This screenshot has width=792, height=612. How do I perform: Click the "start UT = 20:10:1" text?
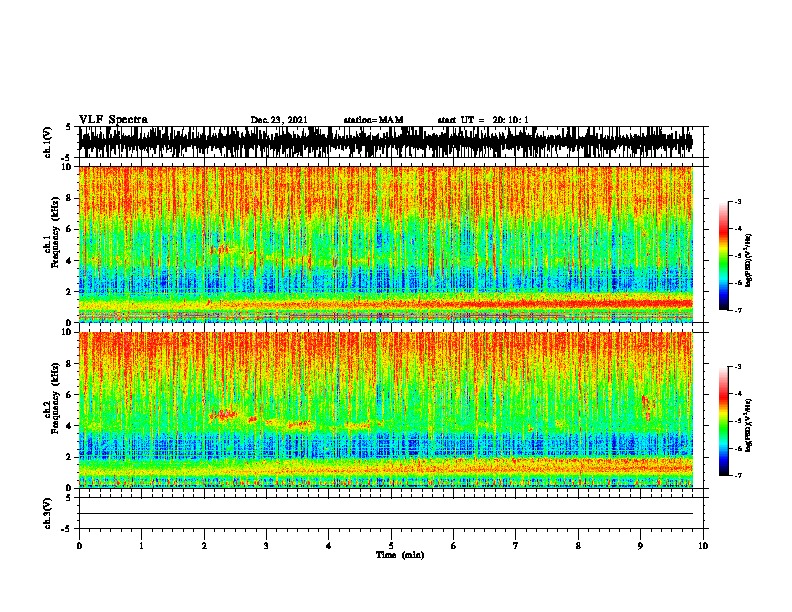[483, 120]
